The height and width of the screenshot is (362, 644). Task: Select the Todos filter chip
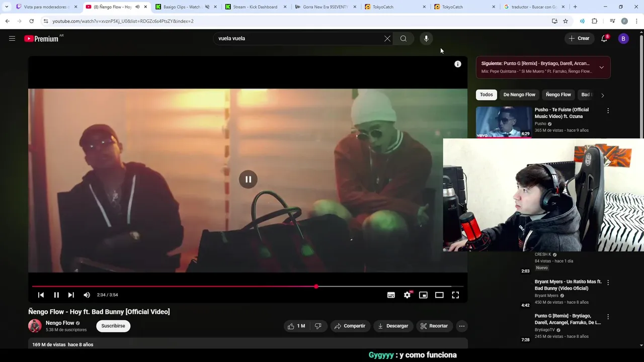tap(487, 95)
